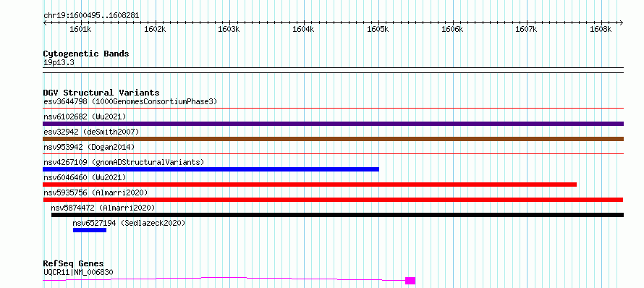644x288 pixels.
Task: Click the 1607k ruler tick label
Action: (527, 30)
